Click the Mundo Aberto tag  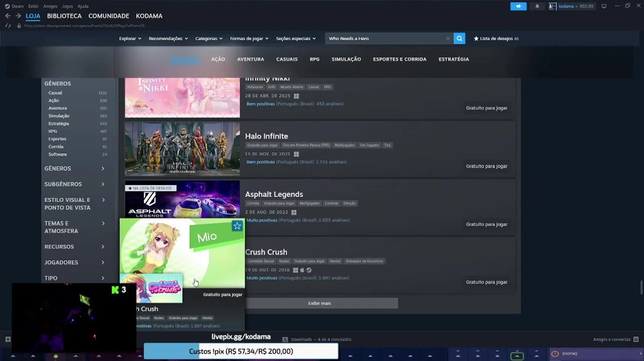292,87
